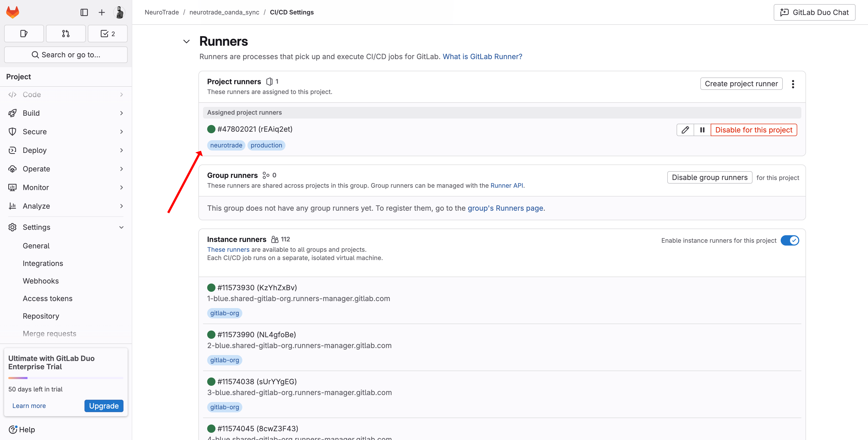
Task: Pause runner #47802021
Action: pos(702,130)
